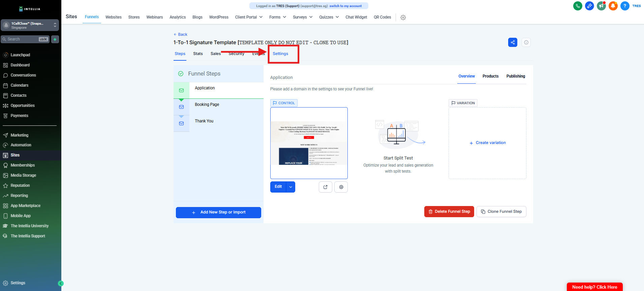Select the Thank You funnel step
The image size is (644, 291).
(218, 123)
